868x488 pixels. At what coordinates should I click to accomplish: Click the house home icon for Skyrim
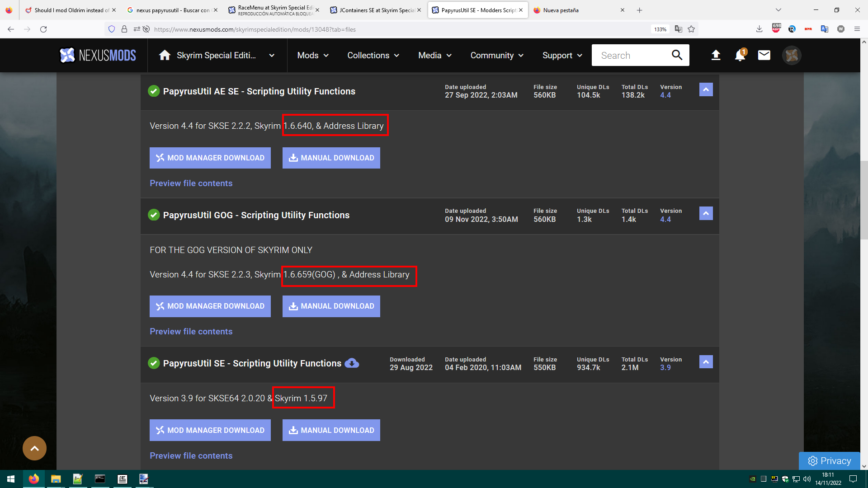pos(165,55)
